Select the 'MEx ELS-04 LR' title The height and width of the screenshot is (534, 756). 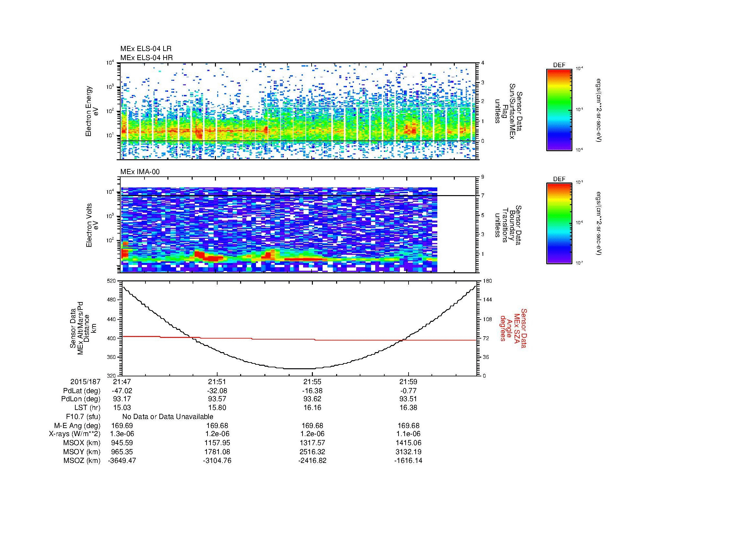(146, 49)
